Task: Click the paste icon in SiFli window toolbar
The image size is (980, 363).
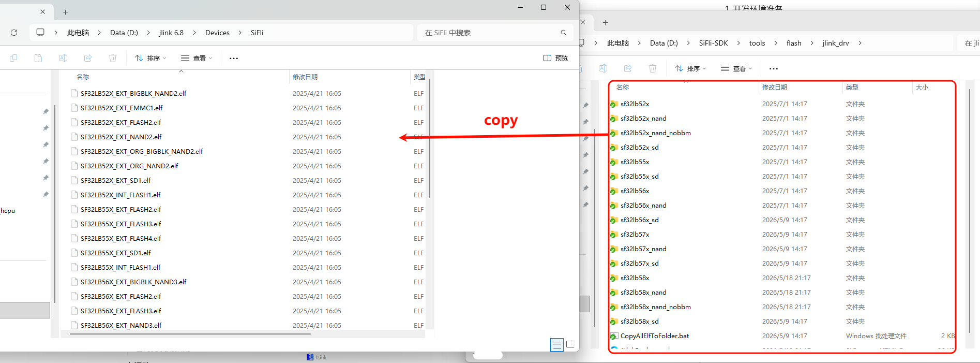Action: (38, 58)
